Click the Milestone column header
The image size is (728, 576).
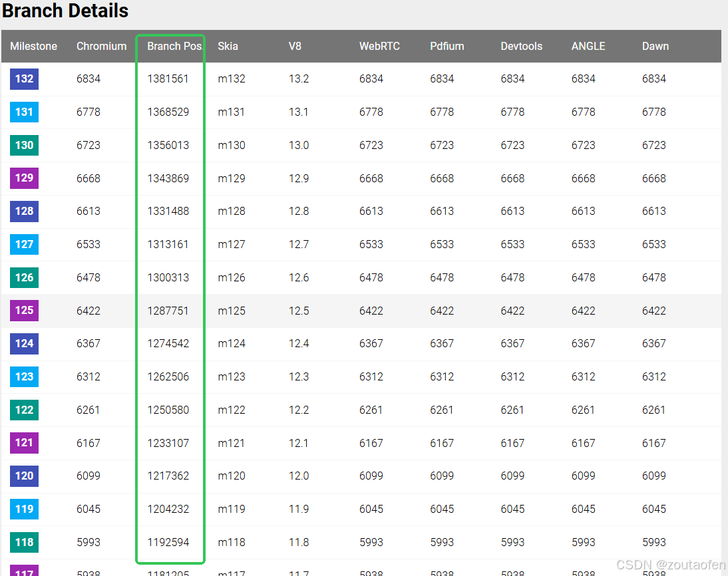click(x=33, y=47)
